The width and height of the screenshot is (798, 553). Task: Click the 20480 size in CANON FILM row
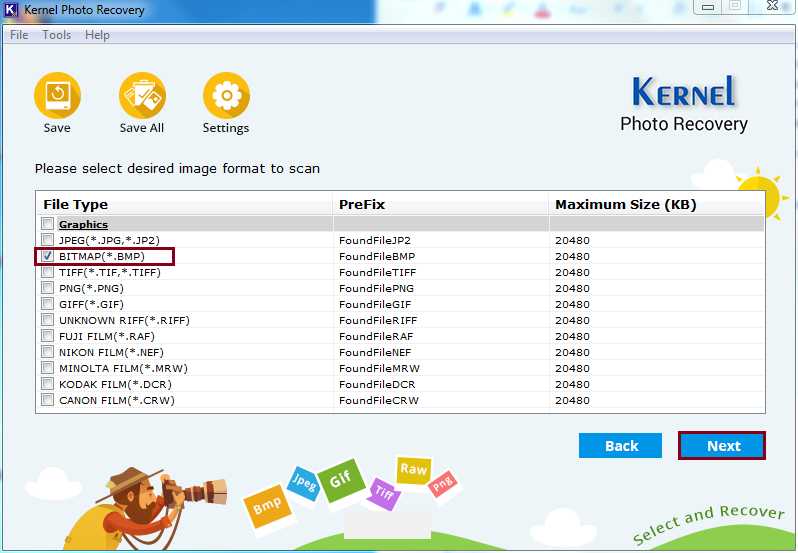pos(572,400)
